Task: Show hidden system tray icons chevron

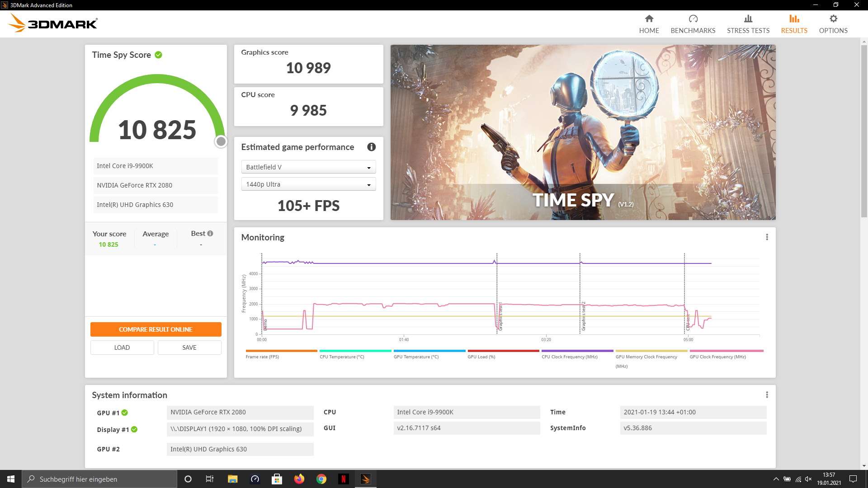Action: (x=776, y=479)
